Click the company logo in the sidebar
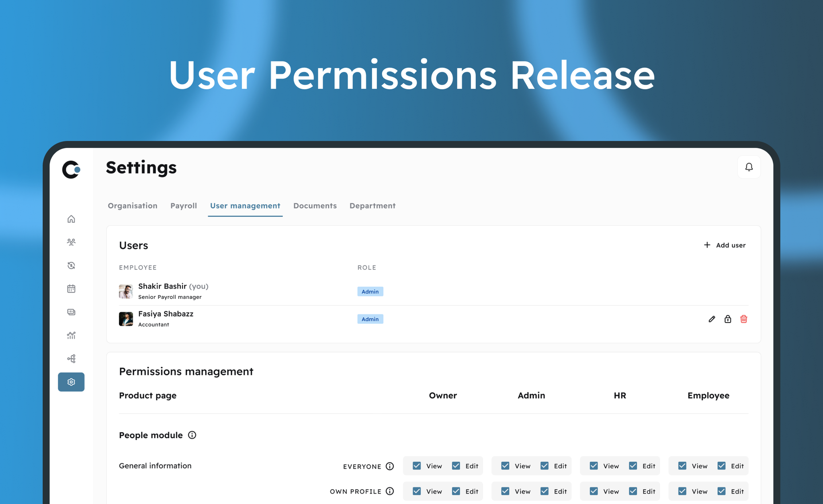Viewport: 823px width, 504px height. point(71,169)
